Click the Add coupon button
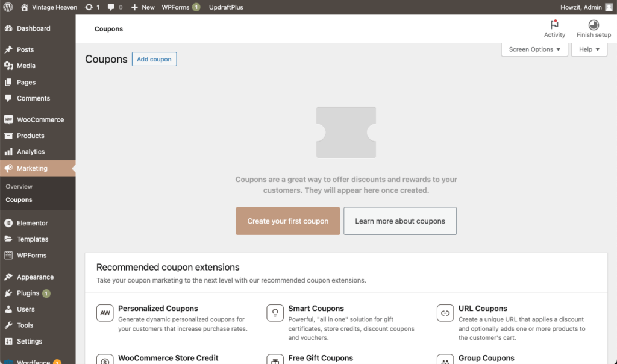Viewport: 617px width, 364px height. 154,59
